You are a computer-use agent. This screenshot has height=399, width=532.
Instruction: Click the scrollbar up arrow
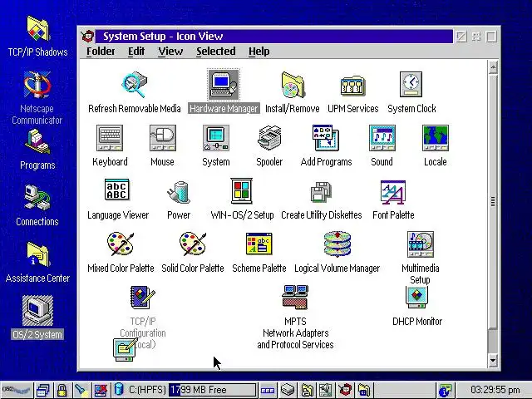493,67
